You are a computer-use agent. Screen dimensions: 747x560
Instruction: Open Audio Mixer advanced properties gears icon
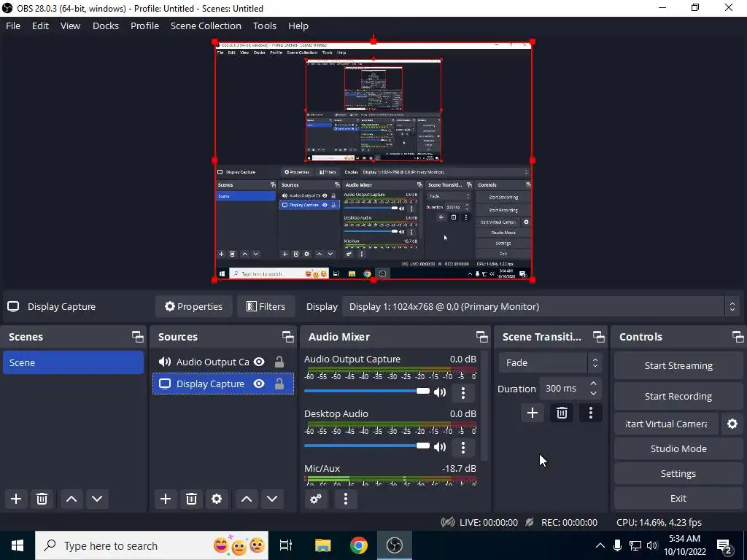tap(316, 499)
